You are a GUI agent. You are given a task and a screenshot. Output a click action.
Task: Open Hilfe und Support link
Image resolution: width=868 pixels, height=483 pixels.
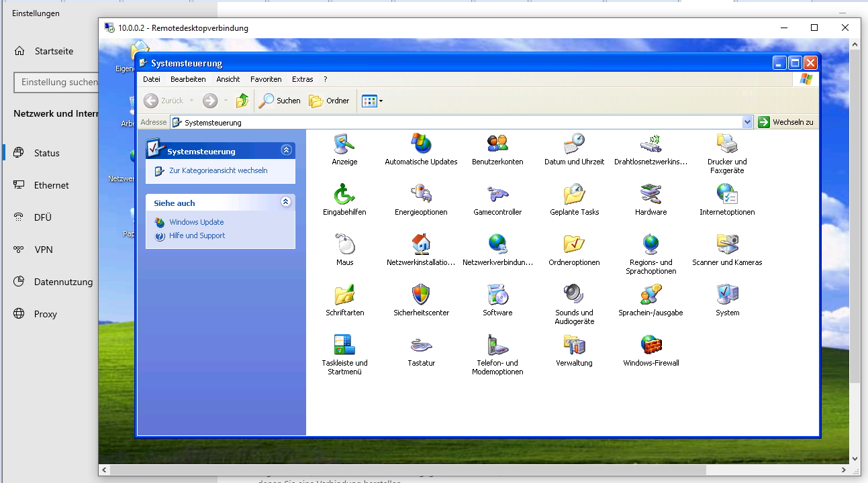point(197,235)
